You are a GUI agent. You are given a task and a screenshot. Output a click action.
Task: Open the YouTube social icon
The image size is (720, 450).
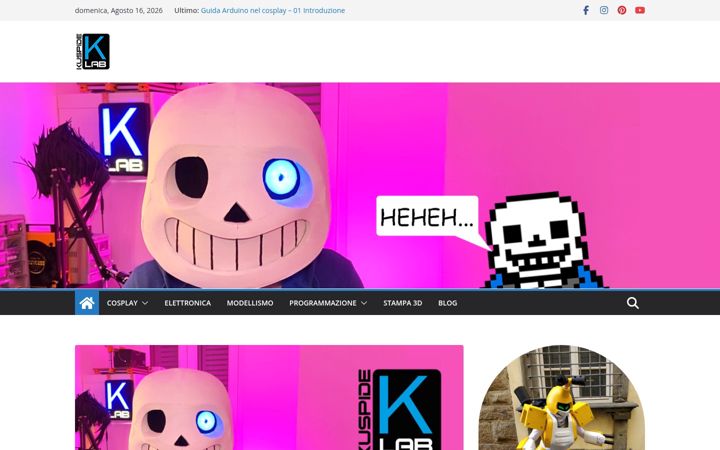640,10
